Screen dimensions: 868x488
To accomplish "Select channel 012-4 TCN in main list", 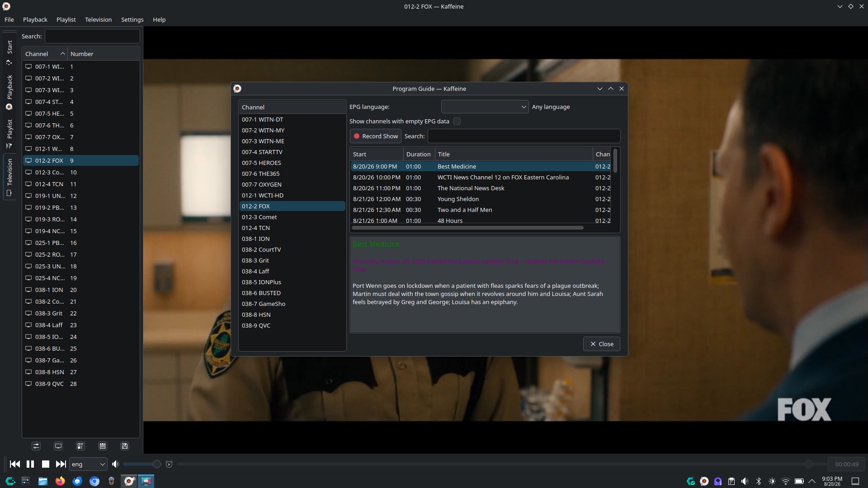I will (81, 184).
